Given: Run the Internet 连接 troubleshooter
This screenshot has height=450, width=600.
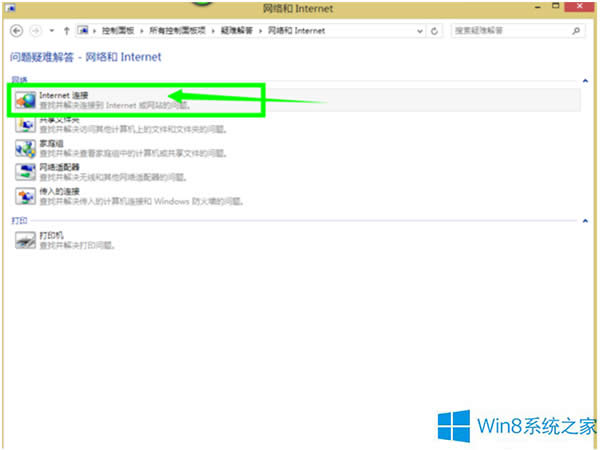Looking at the screenshot, I should click(64, 95).
